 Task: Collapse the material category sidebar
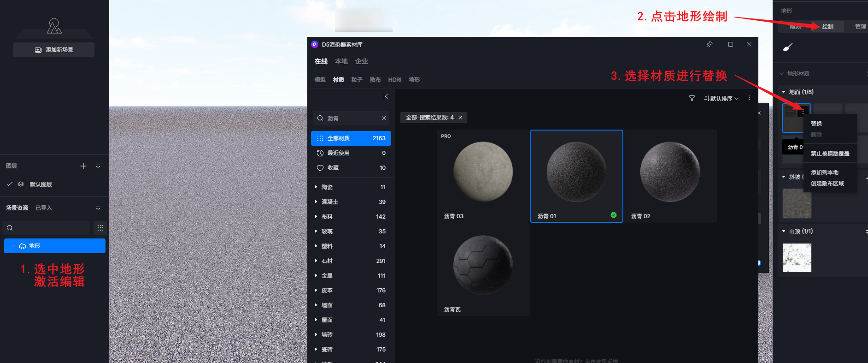pyautogui.click(x=386, y=96)
